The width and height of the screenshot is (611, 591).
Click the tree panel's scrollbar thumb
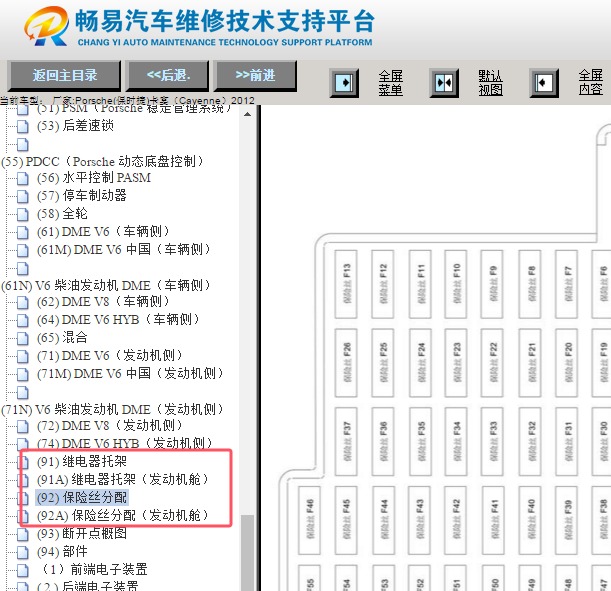[x=247, y=552]
